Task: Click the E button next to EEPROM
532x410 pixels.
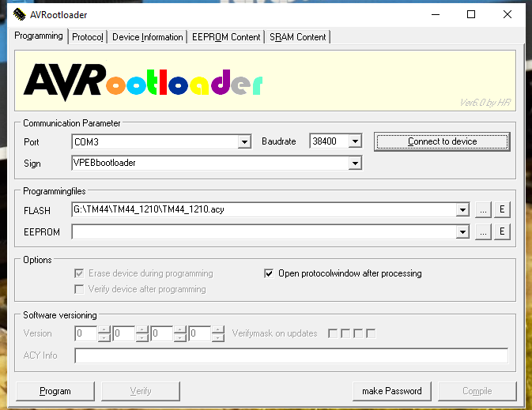Action: 501,231
